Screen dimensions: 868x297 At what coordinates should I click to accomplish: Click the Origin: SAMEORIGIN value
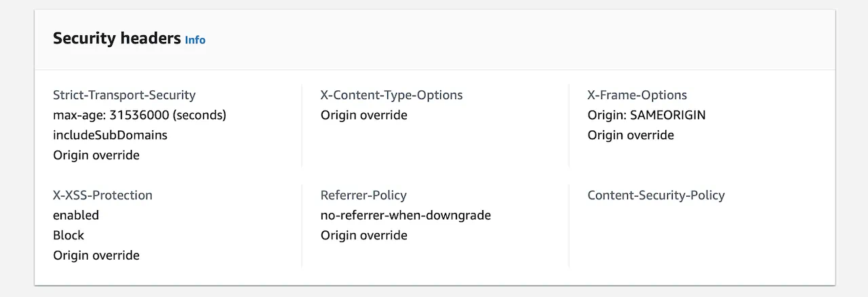pyautogui.click(x=646, y=115)
